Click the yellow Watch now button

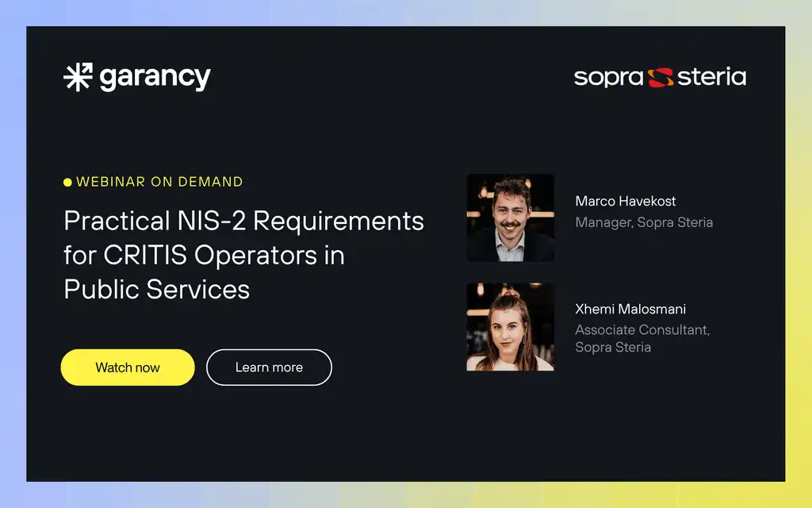click(128, 367)
